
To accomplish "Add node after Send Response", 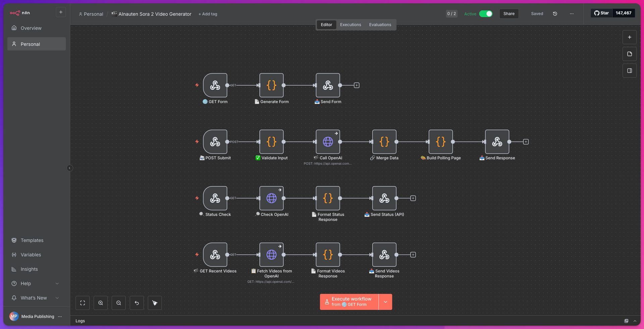I will 526,142.
